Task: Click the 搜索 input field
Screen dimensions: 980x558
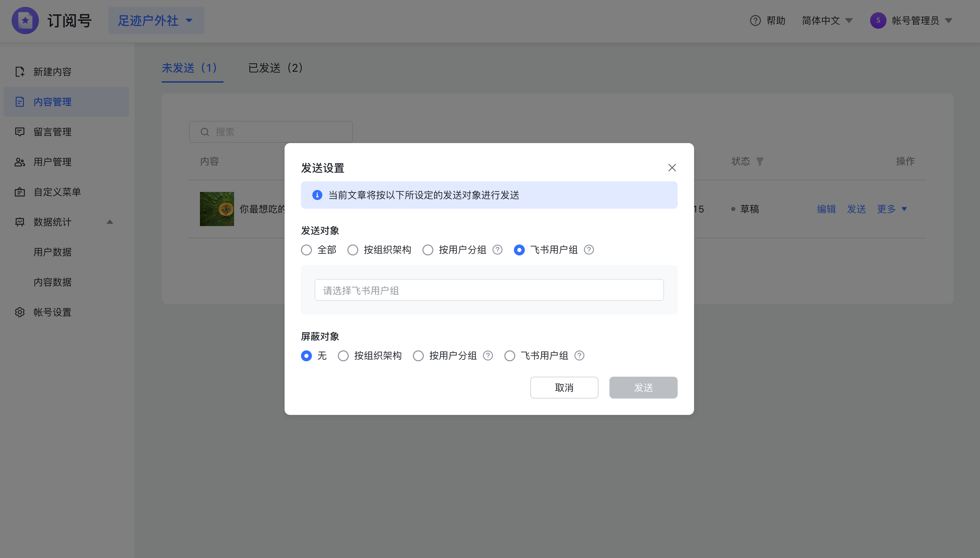Action: tap(271, 132)
